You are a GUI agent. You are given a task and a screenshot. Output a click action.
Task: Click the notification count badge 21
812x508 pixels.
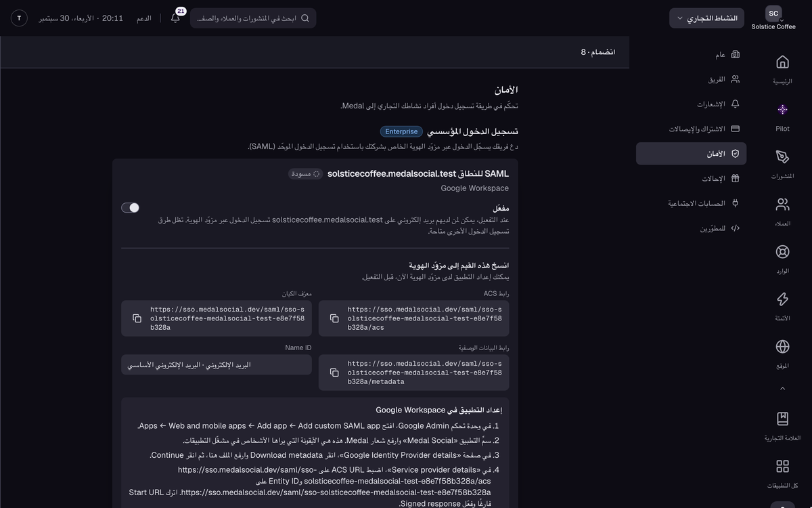[181, 12]
